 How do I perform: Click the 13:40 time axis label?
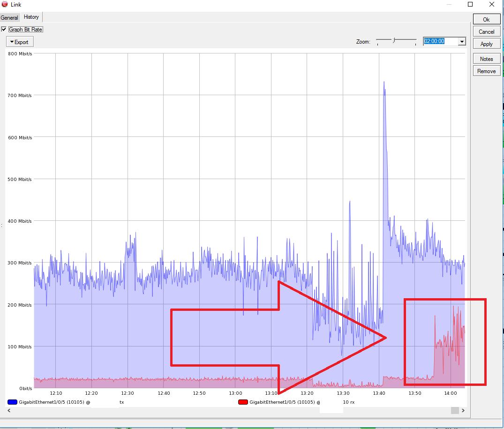pyautogui.click(x=379, y=393)
